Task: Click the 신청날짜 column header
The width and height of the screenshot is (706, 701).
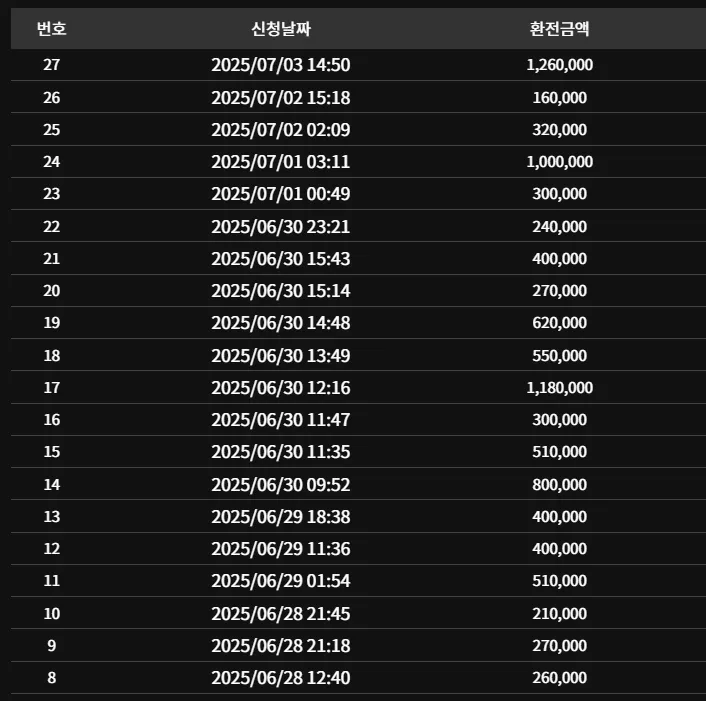Action: [x=281, y=29]
